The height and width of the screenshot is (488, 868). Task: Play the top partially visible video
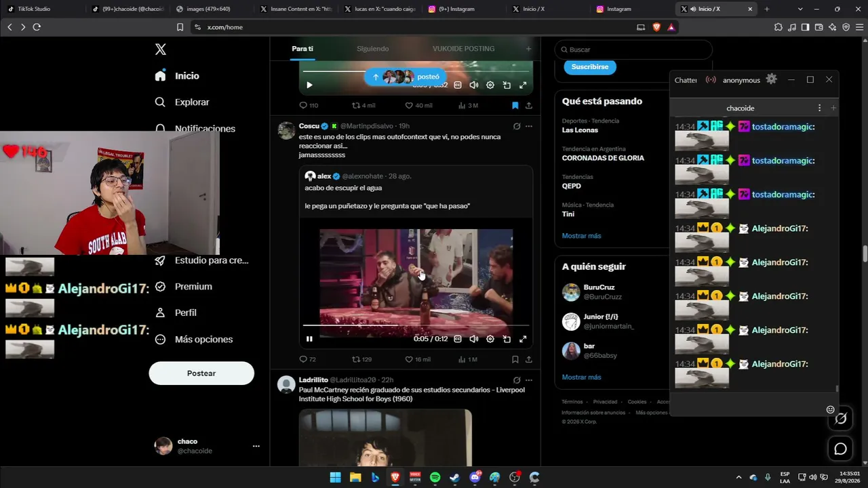[309, 85]
